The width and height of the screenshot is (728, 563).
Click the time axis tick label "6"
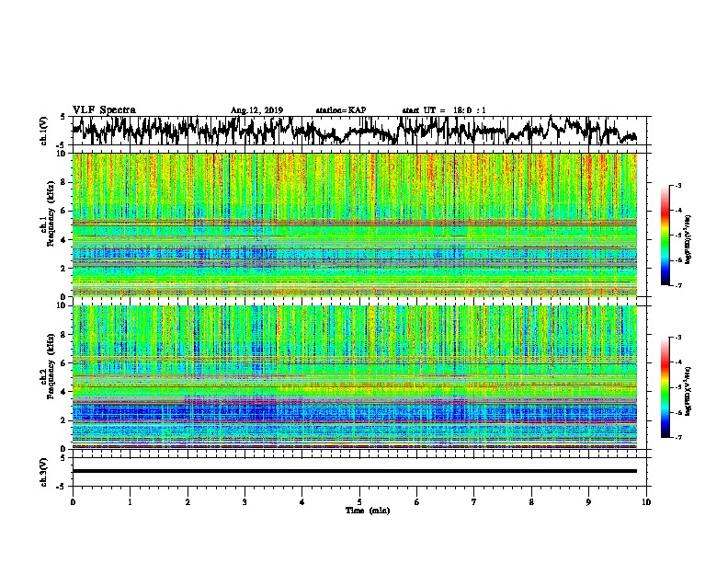click(x=417, y=502)
